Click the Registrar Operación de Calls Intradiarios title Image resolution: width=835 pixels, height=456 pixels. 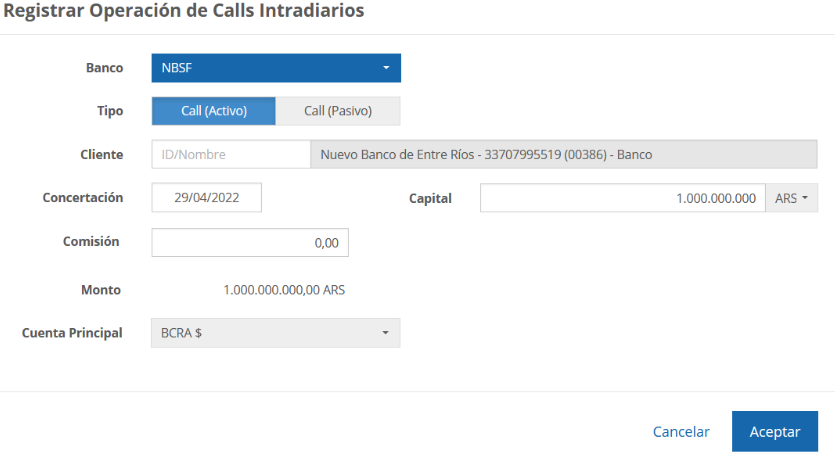tap(183, 12)
